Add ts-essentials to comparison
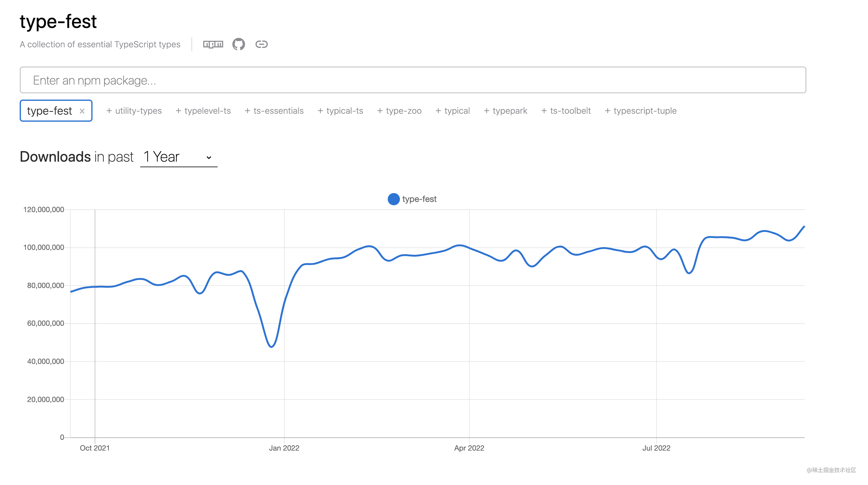Viewport: 868px width, 485px height. [x=274, y=111]
